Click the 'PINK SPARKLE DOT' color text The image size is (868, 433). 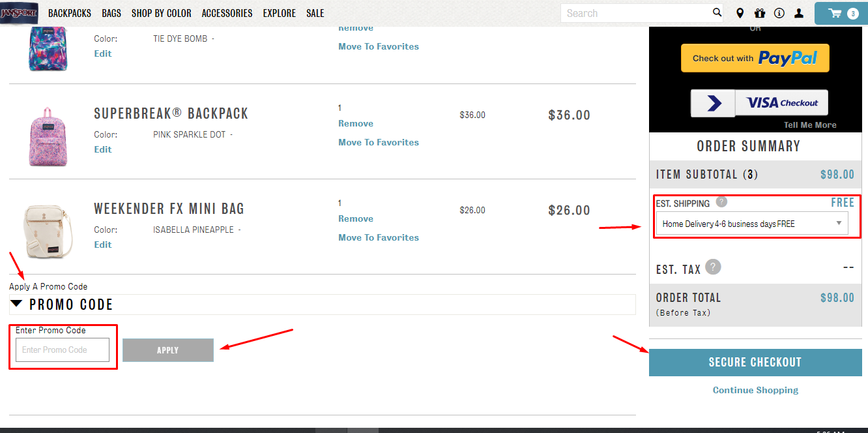click(x=190, y=134)
